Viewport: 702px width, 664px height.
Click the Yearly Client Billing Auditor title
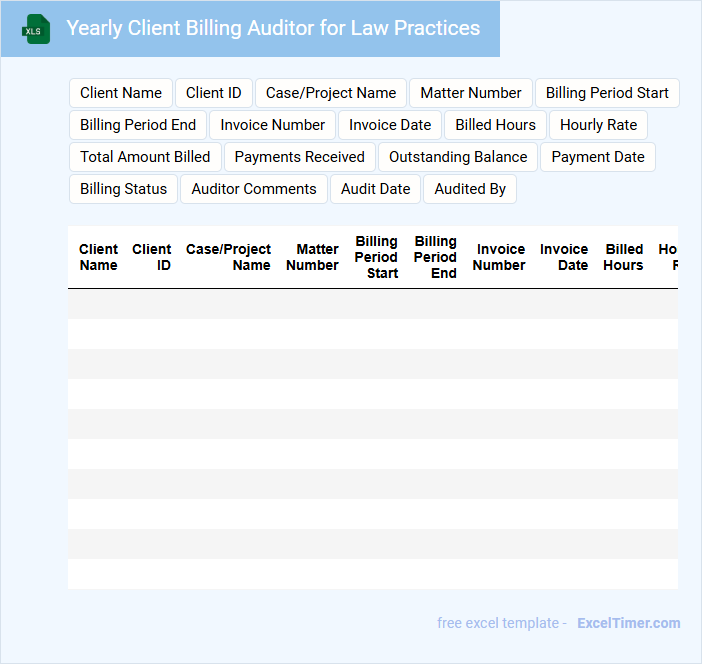273,28
